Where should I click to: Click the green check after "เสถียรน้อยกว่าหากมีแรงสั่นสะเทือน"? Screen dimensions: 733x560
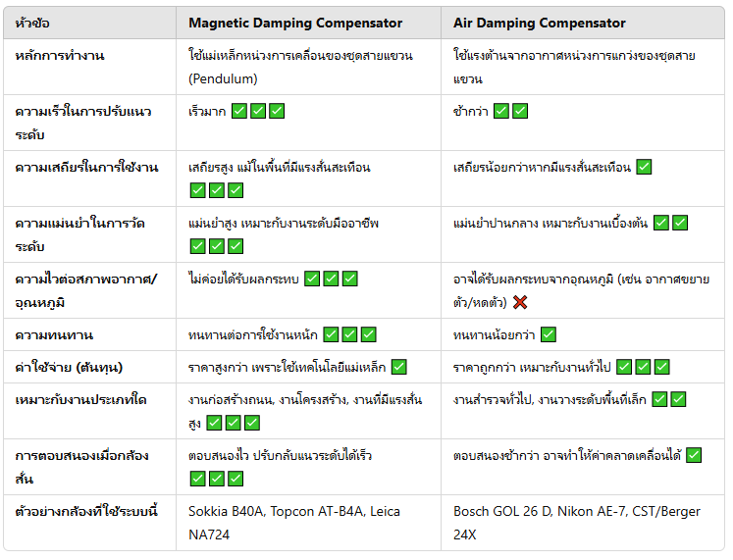point(644,167)
